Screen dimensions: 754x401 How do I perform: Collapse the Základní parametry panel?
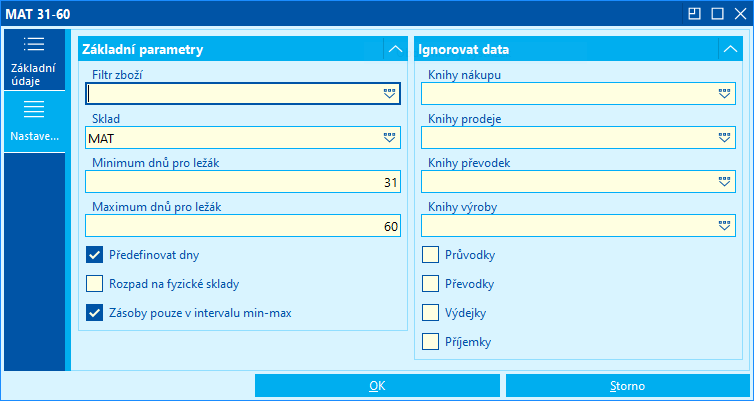tap(395, 49)
